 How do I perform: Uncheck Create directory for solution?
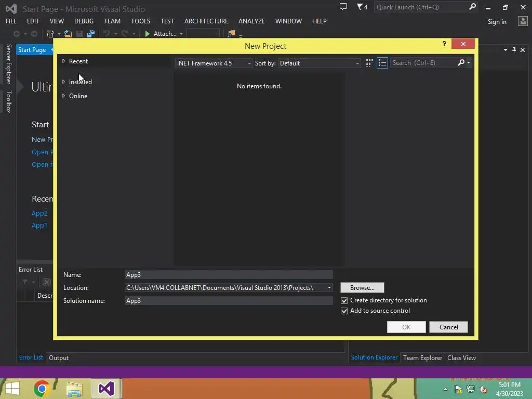[x=344, y=300]
